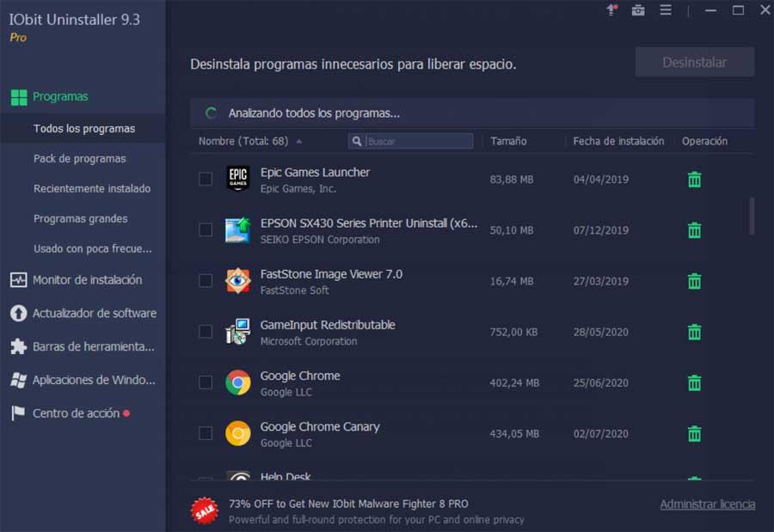This screenshot has width=774, height=532.
Task: Tick the EPSON SX430 Series checkbox
Action: (x=206, y=230)
